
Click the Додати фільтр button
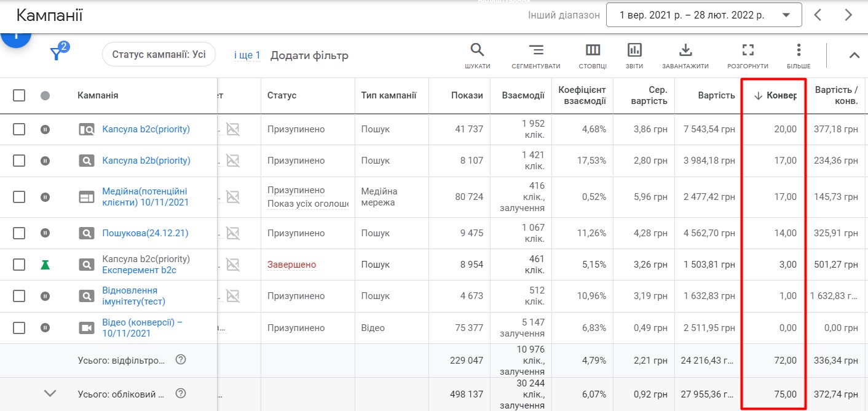(309, 55)
